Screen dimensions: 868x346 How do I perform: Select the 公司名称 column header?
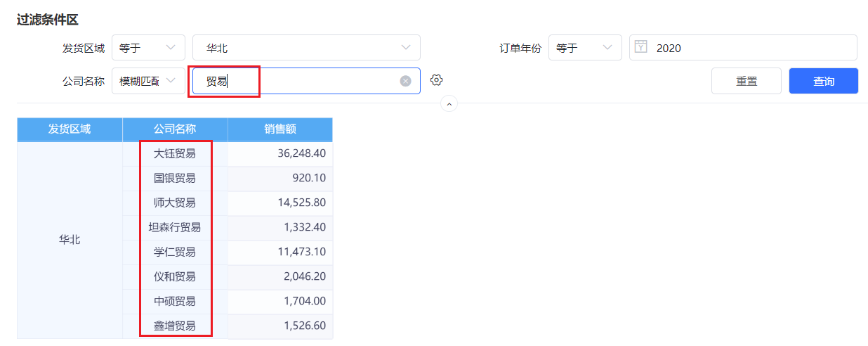(x=175, y=129)
